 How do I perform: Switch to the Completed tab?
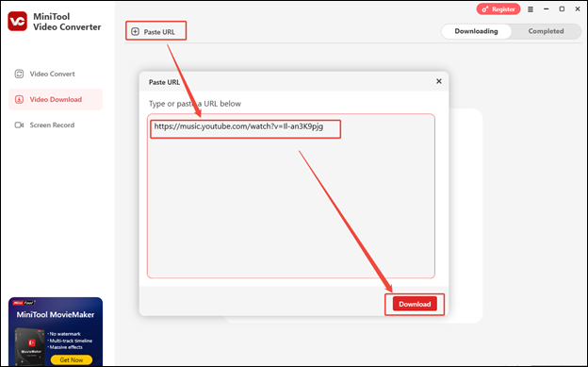point(546,31)
